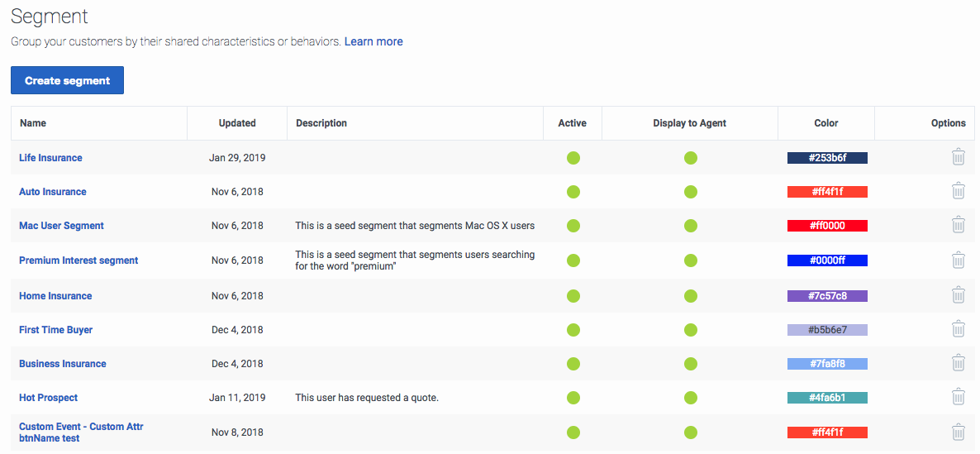The image size is (980, 454).
Task: Select the 'premium' word search description text
Action: point(415,260)
